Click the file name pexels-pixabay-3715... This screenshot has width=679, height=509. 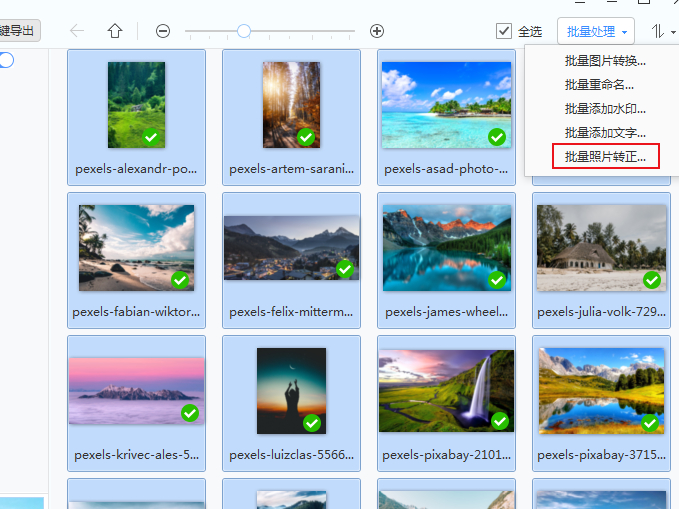pos(601,455)
